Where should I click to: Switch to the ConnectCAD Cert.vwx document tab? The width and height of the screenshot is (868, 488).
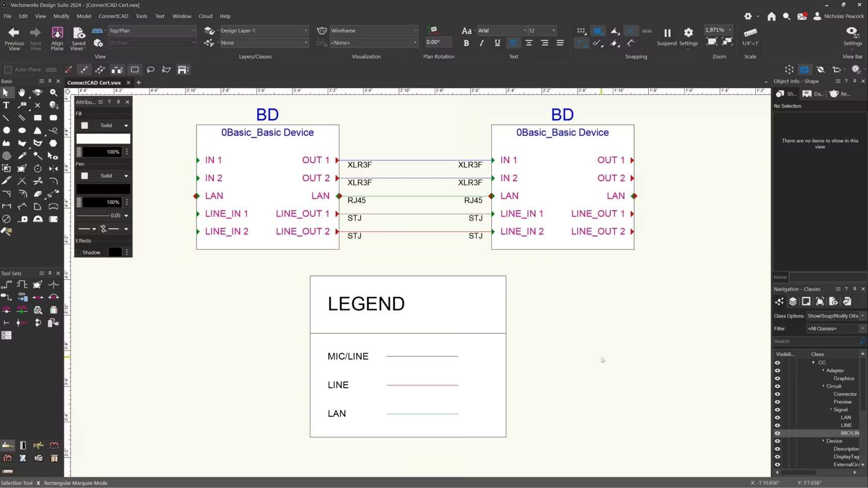coord(94,83)
